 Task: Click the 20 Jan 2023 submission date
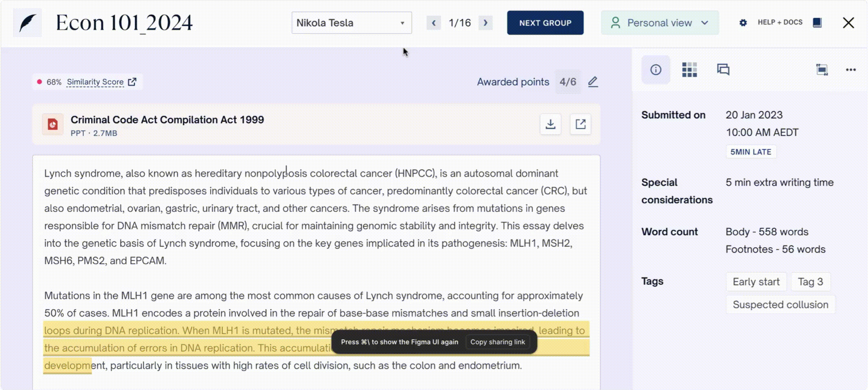(x=754, y=115)
